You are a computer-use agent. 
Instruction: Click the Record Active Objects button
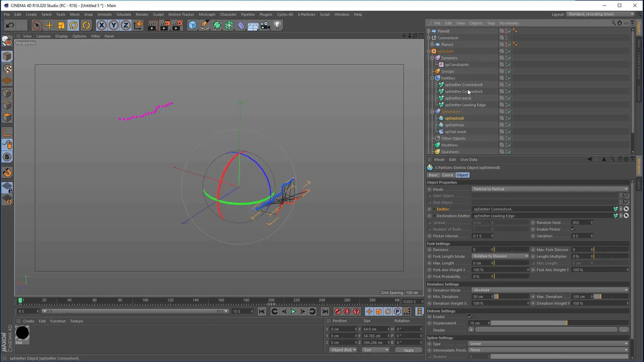(338, 311)
